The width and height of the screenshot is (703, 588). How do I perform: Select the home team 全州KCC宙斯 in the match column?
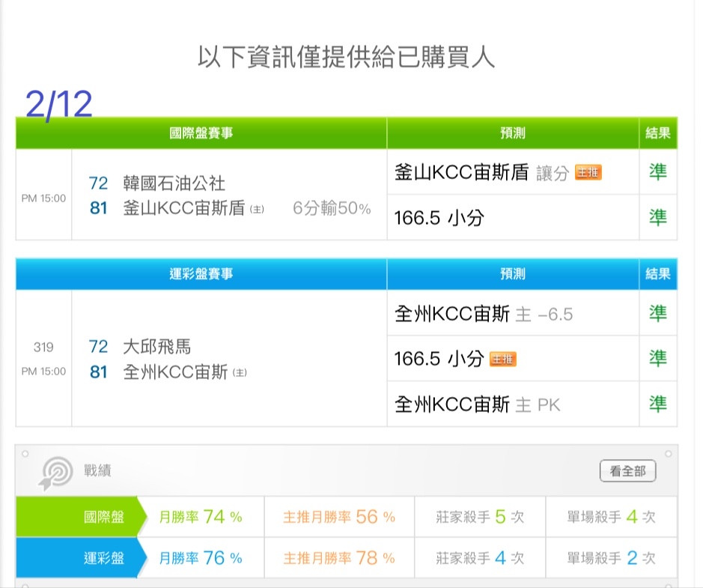point(175,372)
